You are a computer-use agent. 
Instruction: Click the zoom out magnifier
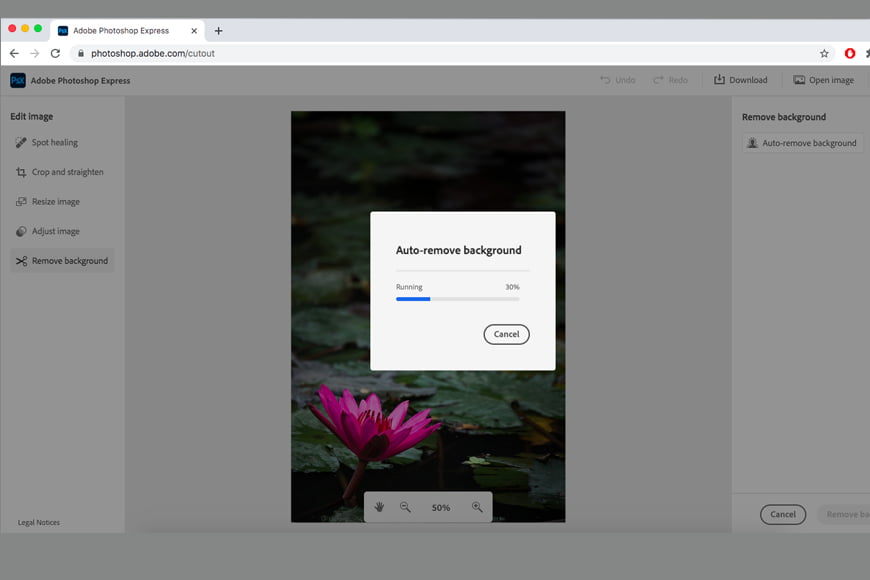406,507
